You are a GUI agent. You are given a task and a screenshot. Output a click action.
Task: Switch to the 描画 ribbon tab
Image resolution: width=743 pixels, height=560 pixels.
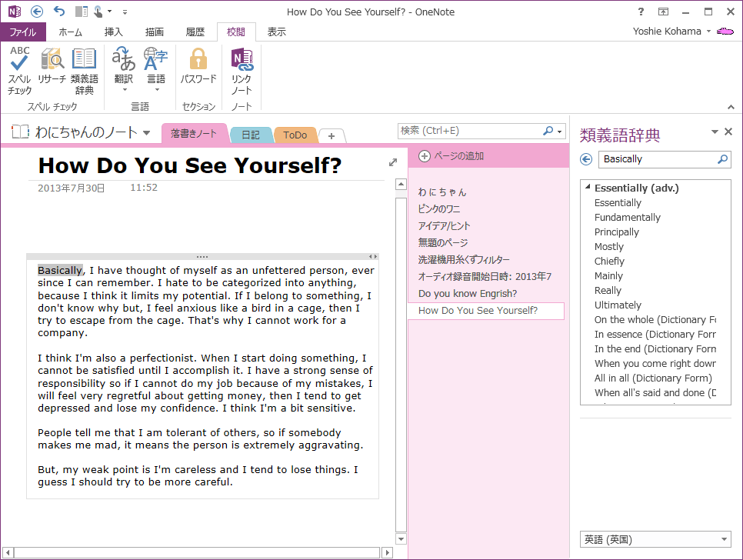coord(154,32)
